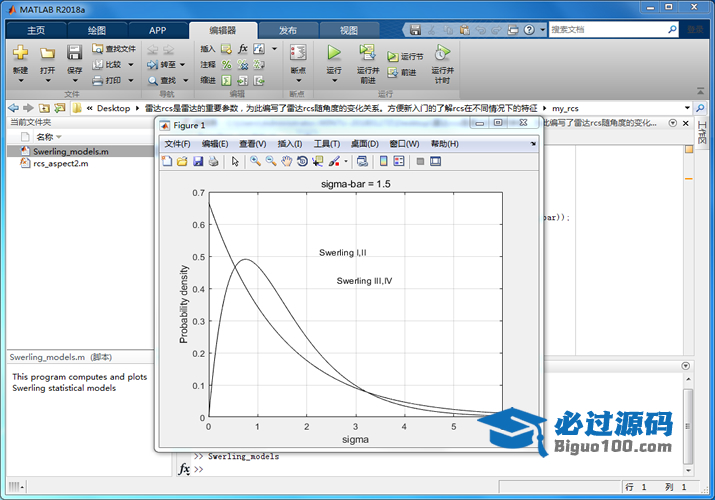The height and width of the screenshot is (500, 715).
Task: Open the dropdown arrow next to 比较
Action: pyautogui.click(x=131, y=64)
